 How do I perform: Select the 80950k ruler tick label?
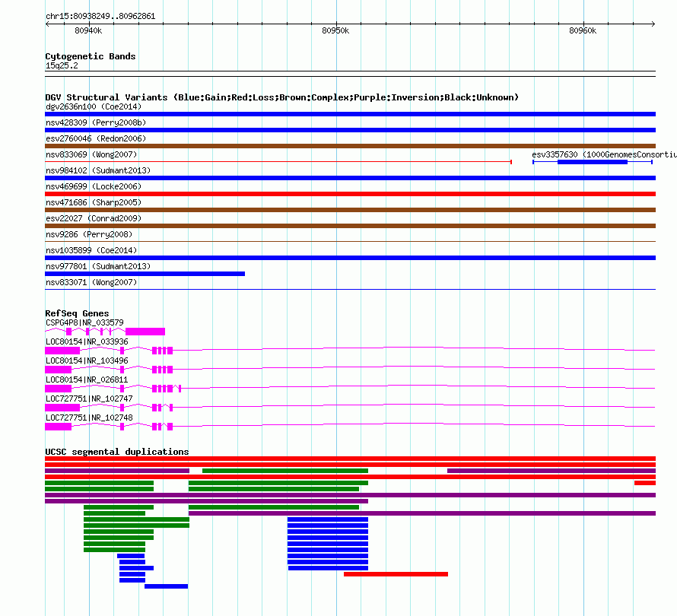coord(335,30)
